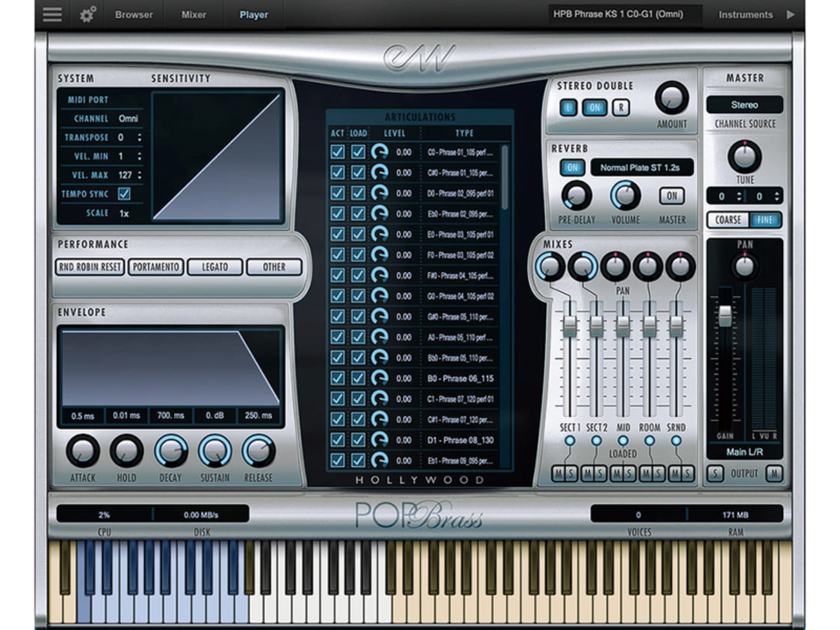Change the MIDI channel Omni value

pos(128,119)
